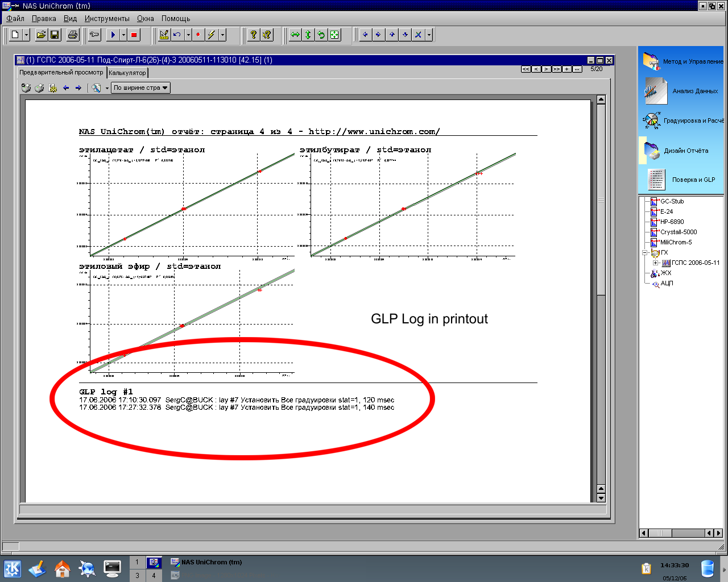Click the preview vertical scrollbar down arrow
The width and height of the screenshot is (728, 582).
601,498
